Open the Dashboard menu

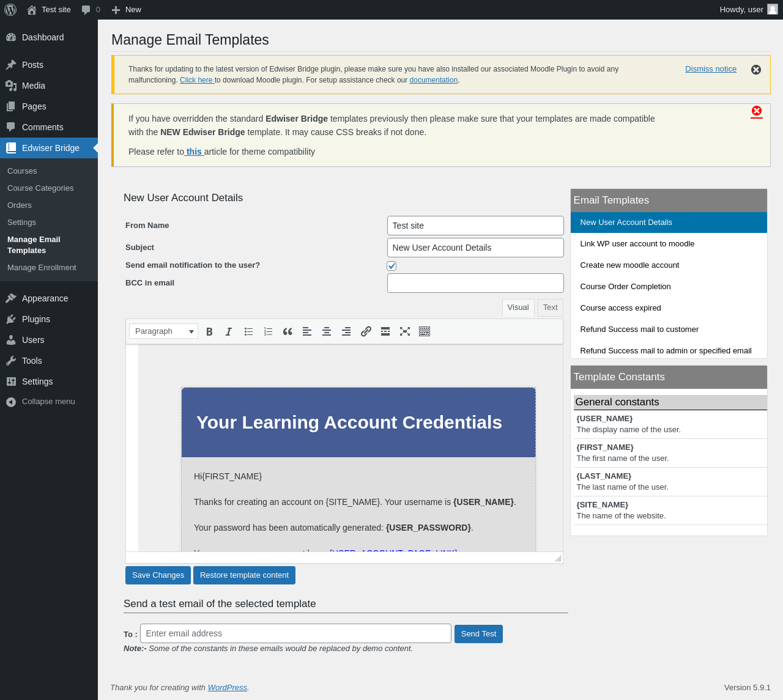[49, 37]
